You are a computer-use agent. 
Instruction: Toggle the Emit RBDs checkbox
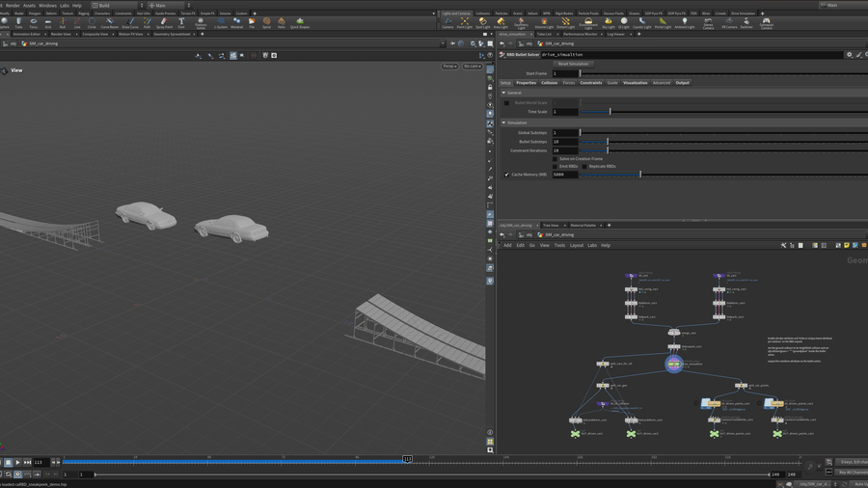(x=556, y=166)
